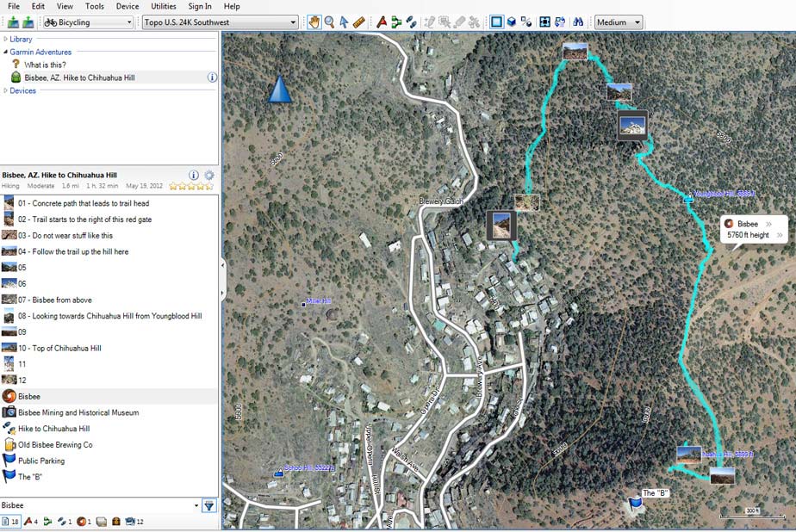Image resolution: width=796 pixels, height=532 pixels.
Task: Open the View menu
Action: pos(65,7)
